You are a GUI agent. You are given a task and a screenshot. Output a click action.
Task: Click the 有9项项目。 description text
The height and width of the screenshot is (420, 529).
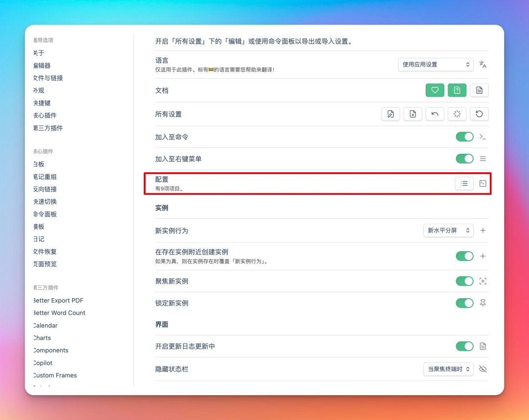[169, 189]
